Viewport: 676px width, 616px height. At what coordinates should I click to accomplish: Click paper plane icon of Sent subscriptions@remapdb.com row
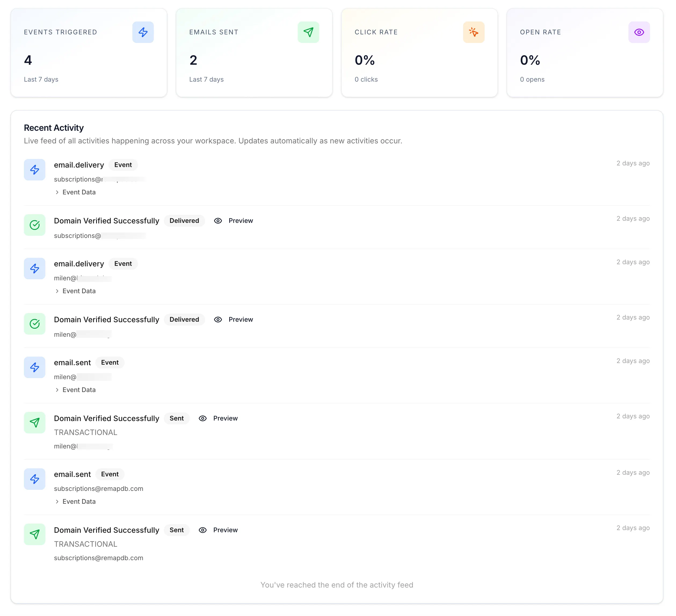[x=35, y=535]
